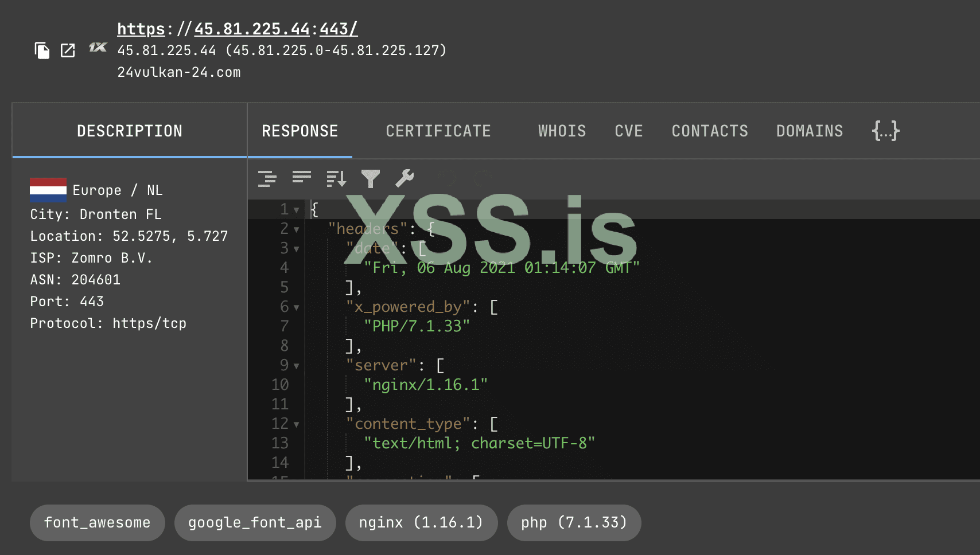Open the Contacts tab
This screenshot has height=555, width=980.
[x=710, y=131]
